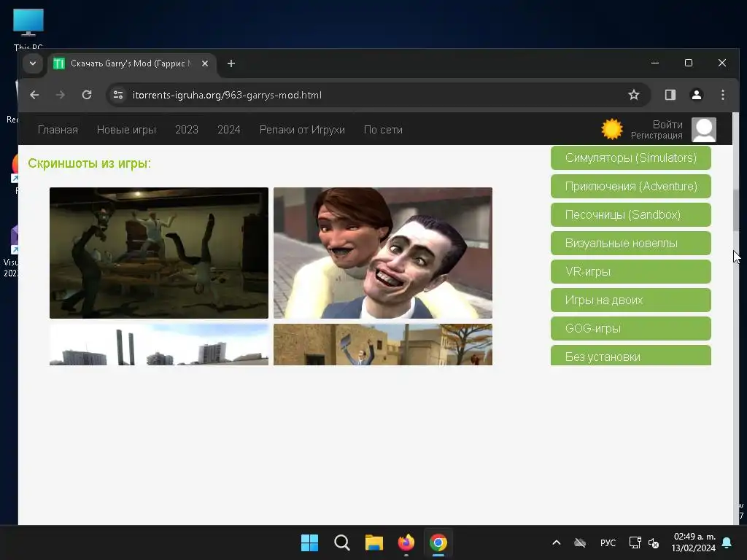Viewport: 747px width, 560px height.
Task: Click the Скриншоты из игры heading
Action: tap(89, 163)
